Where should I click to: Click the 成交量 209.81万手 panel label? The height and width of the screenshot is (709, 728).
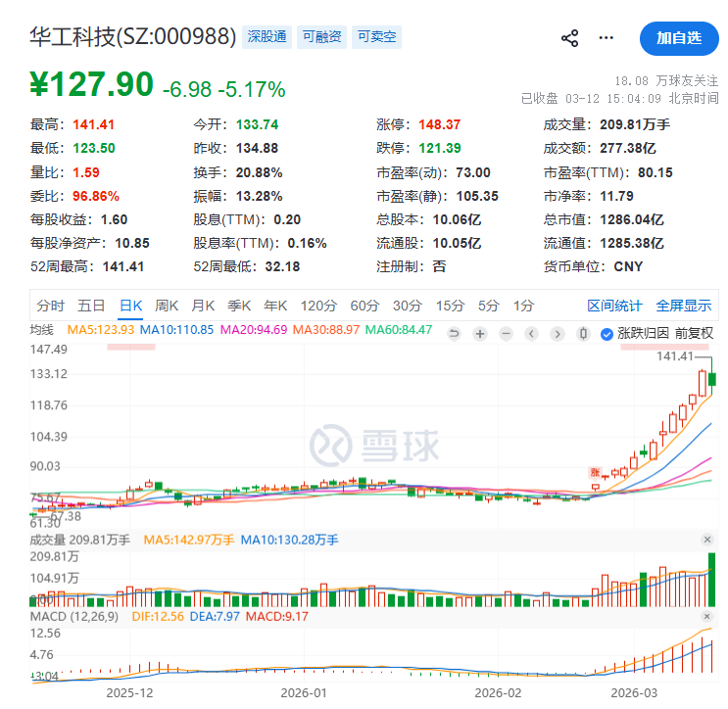tap(80, 541)
